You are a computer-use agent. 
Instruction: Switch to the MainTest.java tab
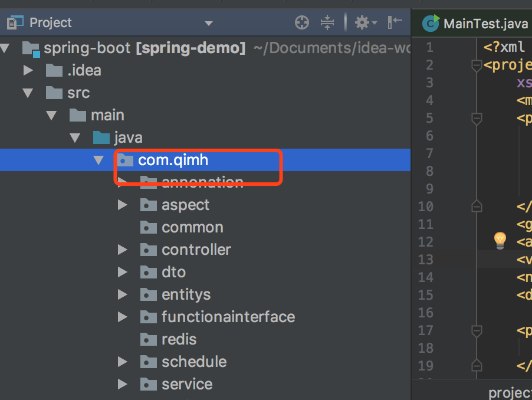(477, 24)
